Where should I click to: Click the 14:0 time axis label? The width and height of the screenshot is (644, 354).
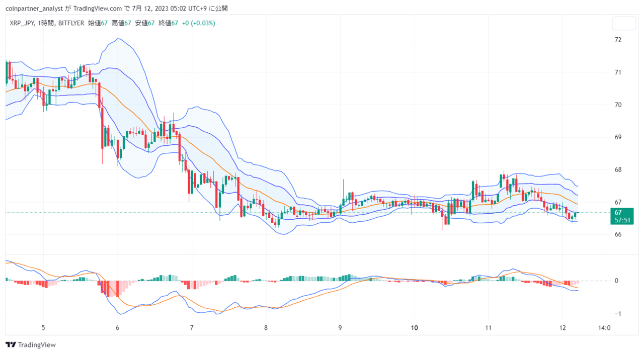click(x=604, y=327)
